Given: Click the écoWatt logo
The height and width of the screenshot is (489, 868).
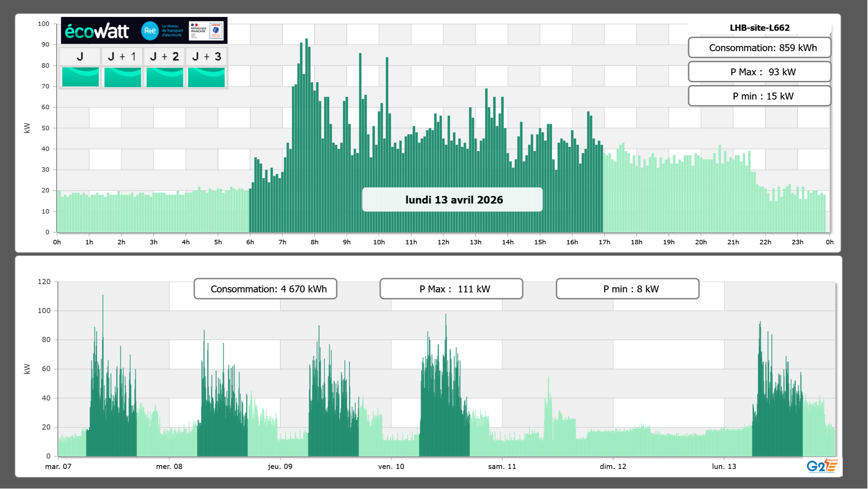Looking at the screenshot, I should (97, 31).
